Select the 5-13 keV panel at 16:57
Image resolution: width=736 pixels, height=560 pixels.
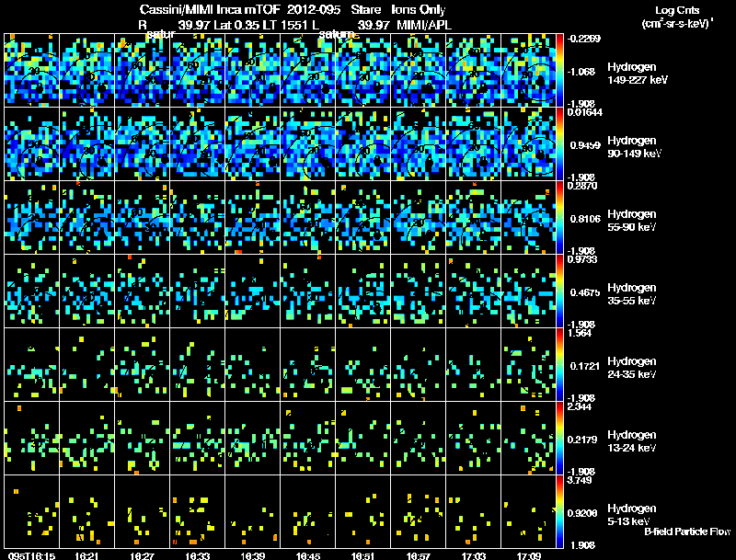(x=419, y=511)
